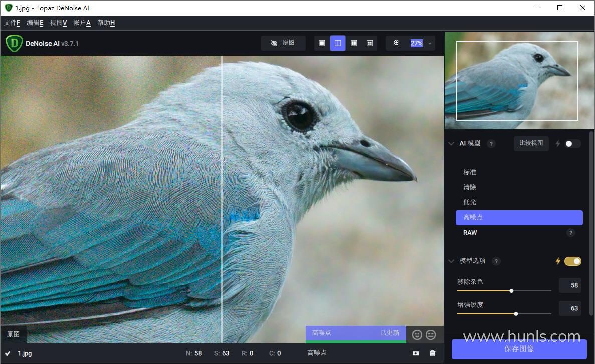Select the four-model comparison view icon

pos(370,43)
